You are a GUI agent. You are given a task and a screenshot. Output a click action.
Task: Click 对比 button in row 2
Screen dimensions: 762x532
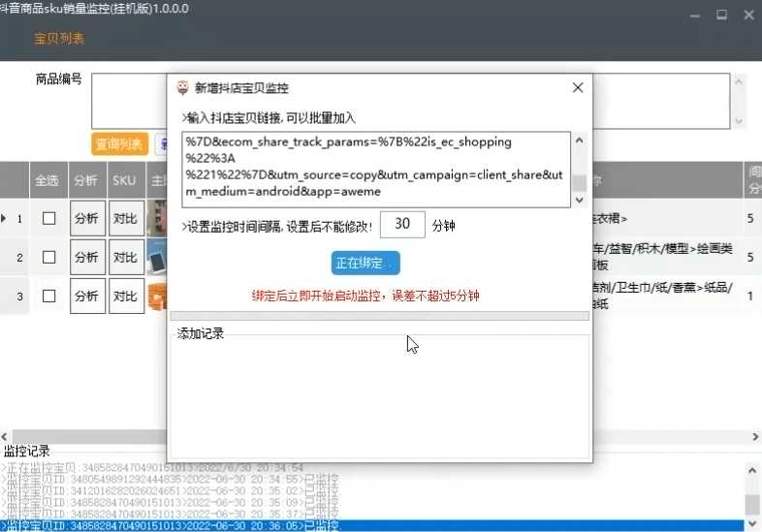click(x=126, y=257)
